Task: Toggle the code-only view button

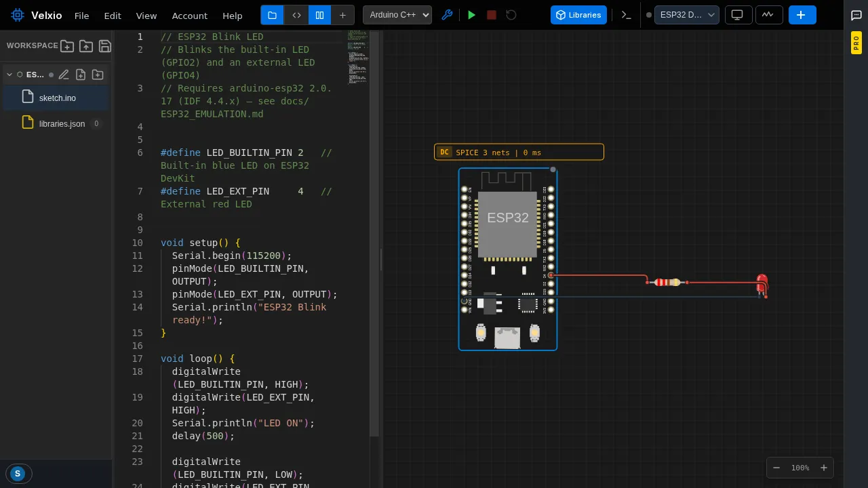Action: click(x=296, y=15)
